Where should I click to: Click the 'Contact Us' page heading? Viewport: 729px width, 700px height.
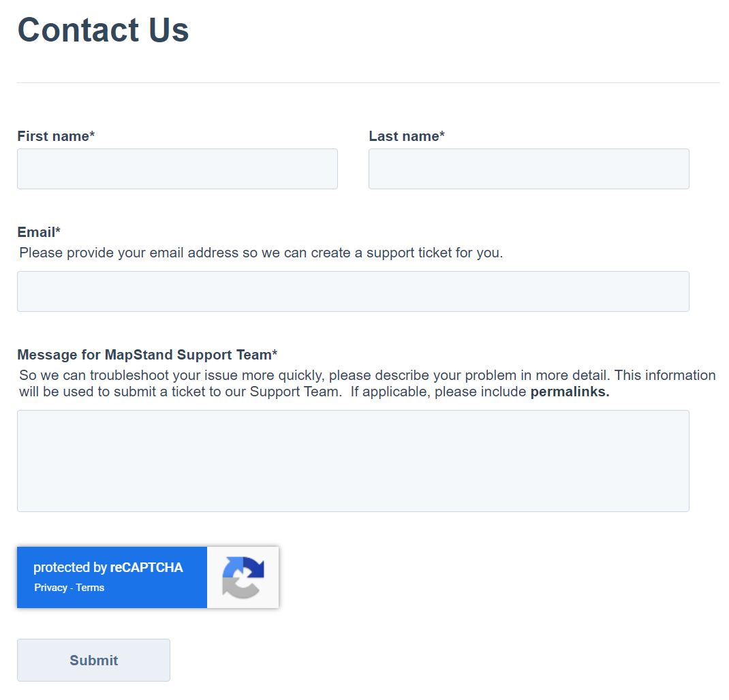pos(103,30)
